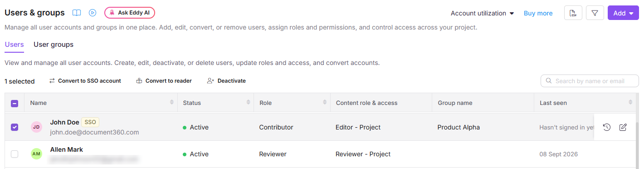
Task: Select the John Doe name text
Action: coord(65,122)
